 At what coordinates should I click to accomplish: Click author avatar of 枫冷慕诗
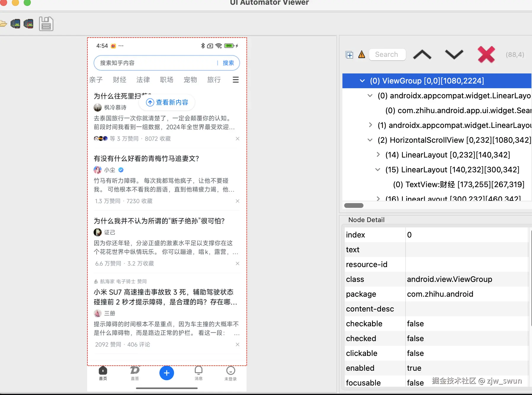[97, 107]
